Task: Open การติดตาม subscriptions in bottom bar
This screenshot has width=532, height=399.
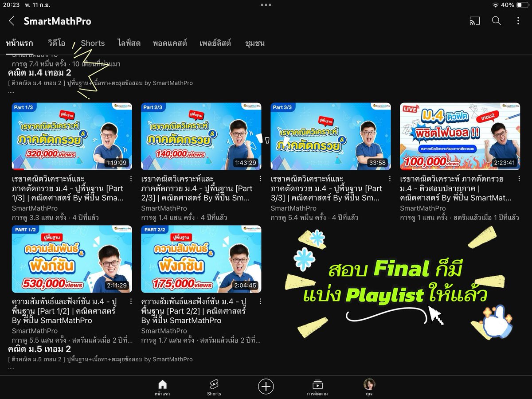Action: tap(317, 387)
